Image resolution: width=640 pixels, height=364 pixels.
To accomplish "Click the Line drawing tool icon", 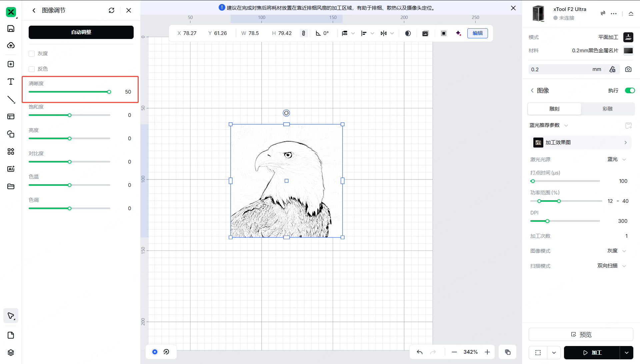I will click(11, 99).
